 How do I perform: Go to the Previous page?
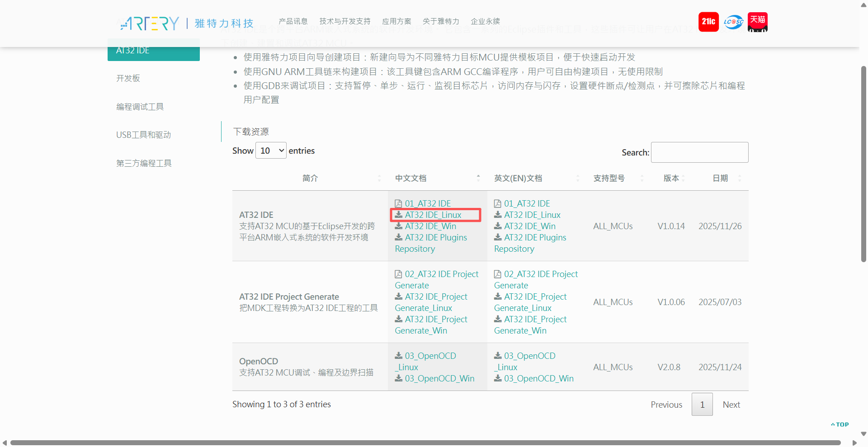coord(666,405)
